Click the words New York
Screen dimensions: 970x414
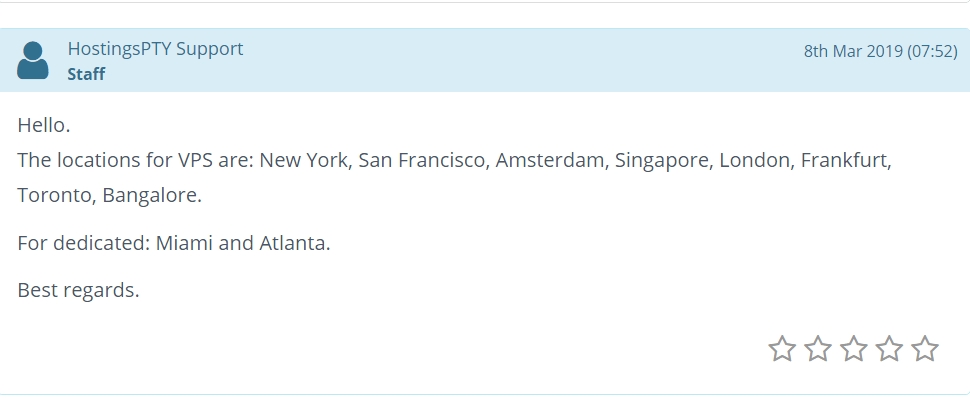(x=306, y=161)
